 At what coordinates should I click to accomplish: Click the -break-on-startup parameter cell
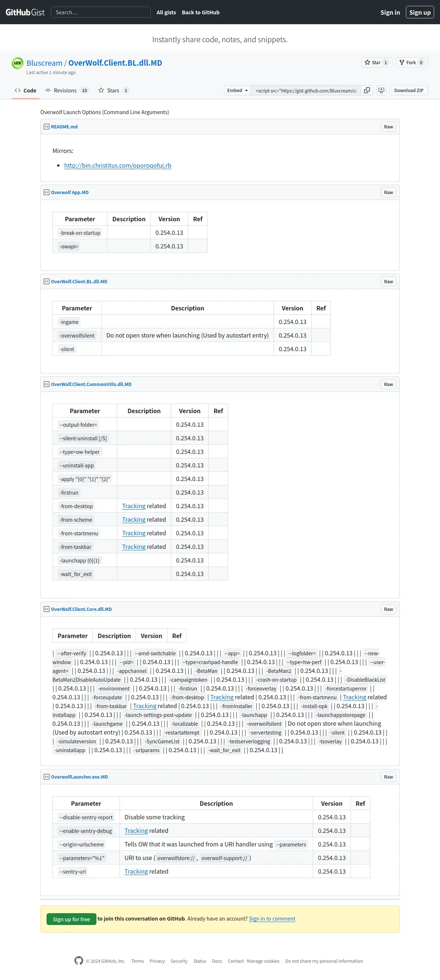tap(80, 233)
